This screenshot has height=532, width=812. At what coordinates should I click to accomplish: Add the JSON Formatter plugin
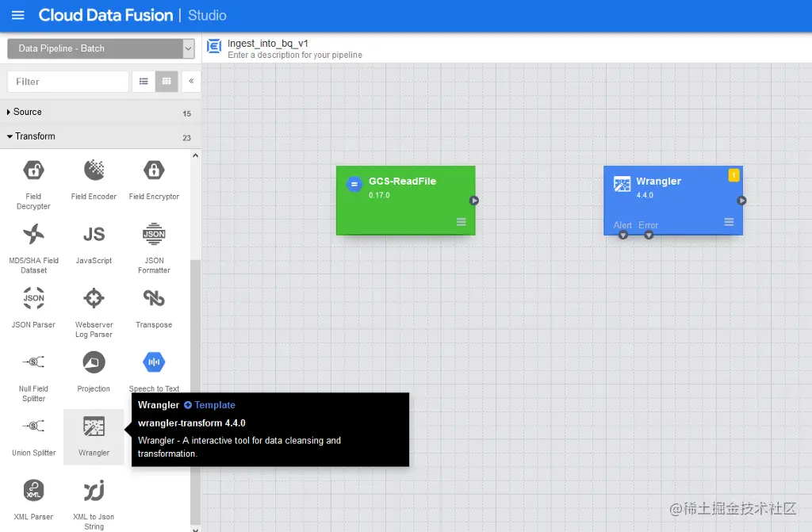pyautogui.click(x=154, y=249)
